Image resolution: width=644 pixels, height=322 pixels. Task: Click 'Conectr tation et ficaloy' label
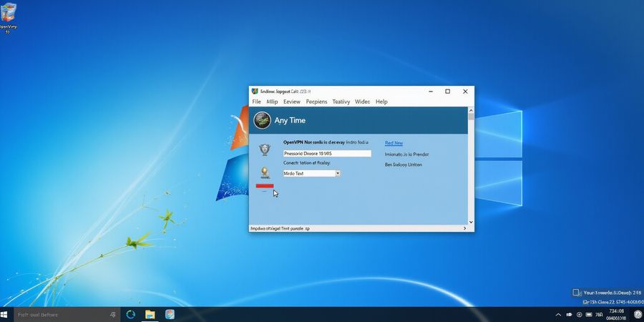(307, 163)
